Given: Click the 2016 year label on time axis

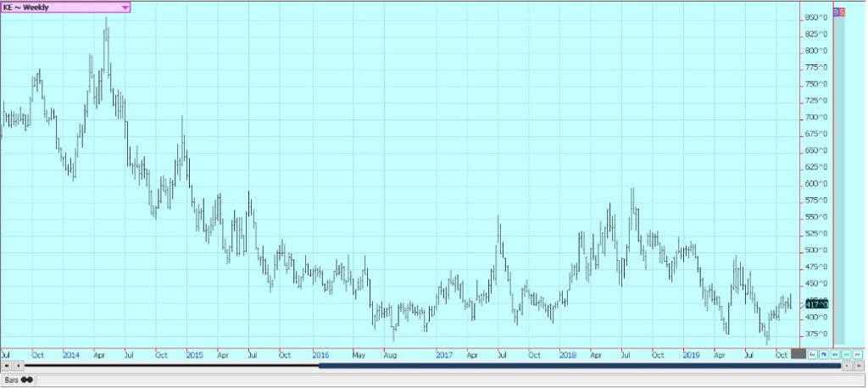Looking at the screenshot, I should click(320, 354).
